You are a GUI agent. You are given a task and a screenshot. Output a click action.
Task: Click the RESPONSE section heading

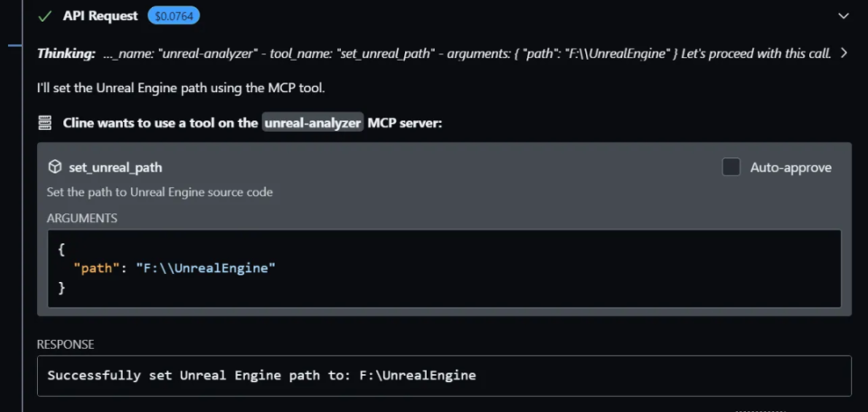point(65,344)
